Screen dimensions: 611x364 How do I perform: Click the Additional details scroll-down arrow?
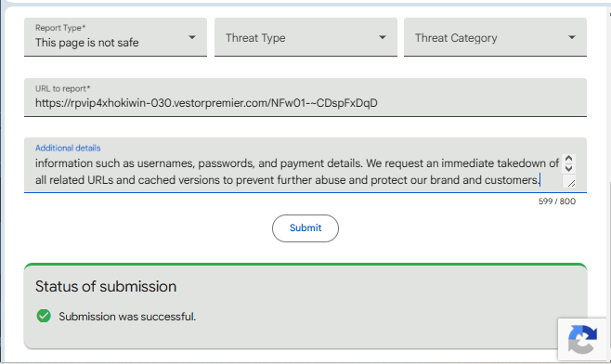click(568, 168)
